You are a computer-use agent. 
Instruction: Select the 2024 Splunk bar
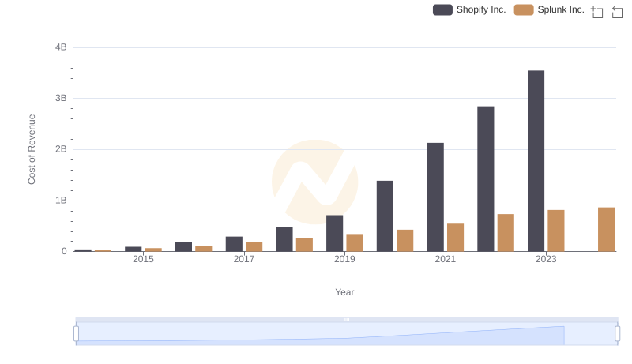pyautogui.click(x=606, y=230)
